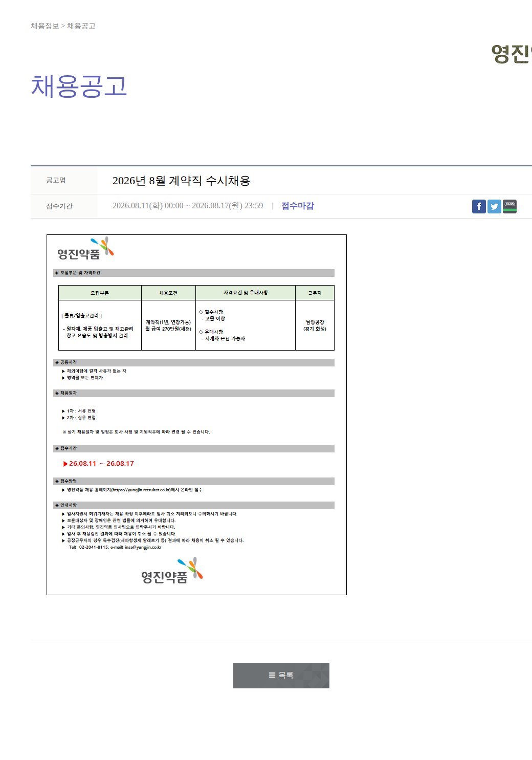Go back to list with 목록 button
Screen dimensions: 532x760
pos(281,676)
